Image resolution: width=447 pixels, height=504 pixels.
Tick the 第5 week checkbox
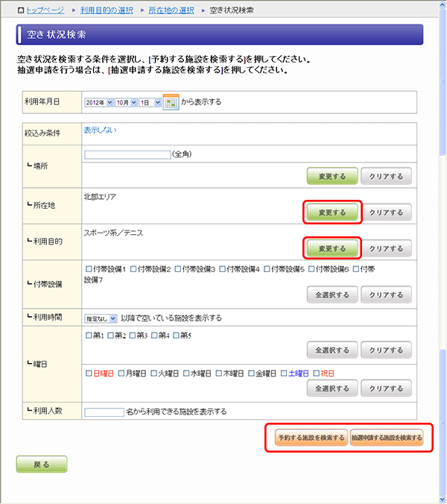pyautogui.click(x=176, y=336)
